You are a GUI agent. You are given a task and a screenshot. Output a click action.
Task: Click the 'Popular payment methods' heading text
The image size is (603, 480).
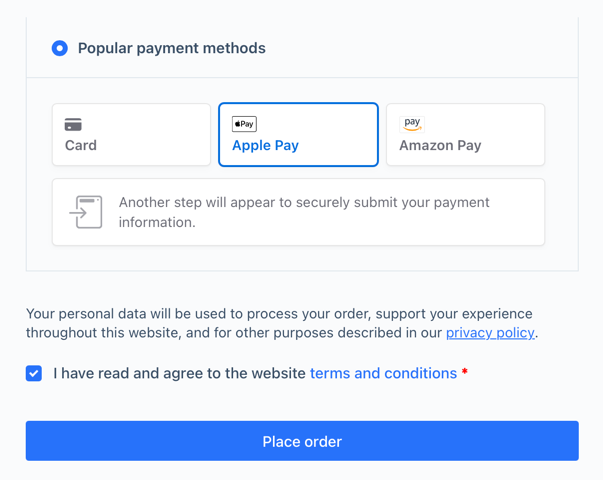pos(172,48)
